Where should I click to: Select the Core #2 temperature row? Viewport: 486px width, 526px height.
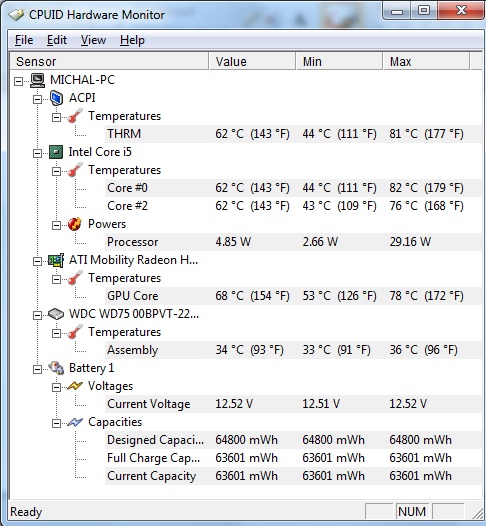[293, 206]
